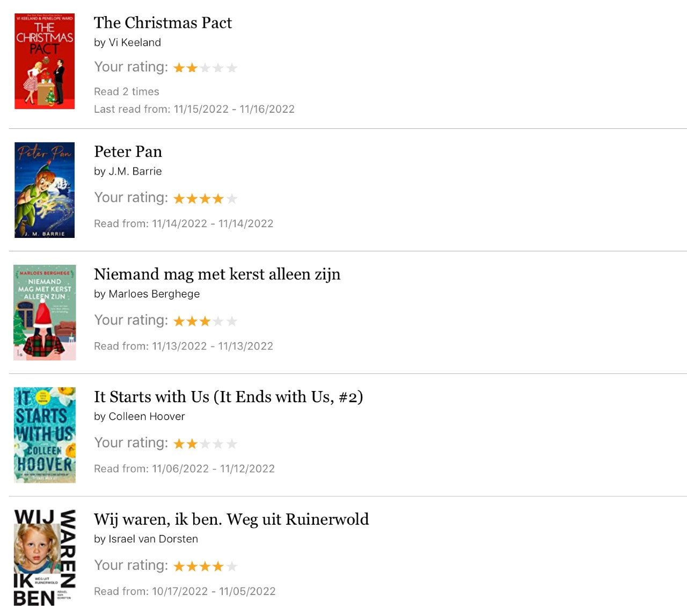Open Wij waren, ik ben cover image

coord(45,557)
